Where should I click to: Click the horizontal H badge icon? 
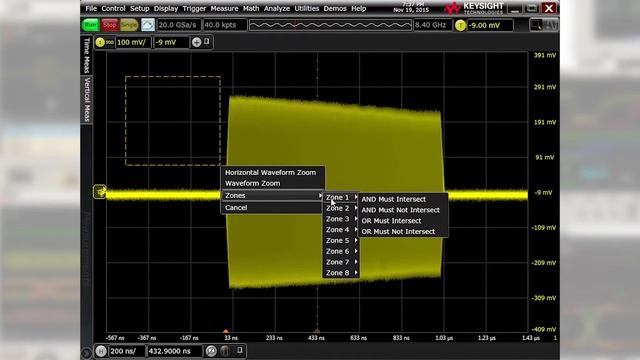click(x=101, y=351)
